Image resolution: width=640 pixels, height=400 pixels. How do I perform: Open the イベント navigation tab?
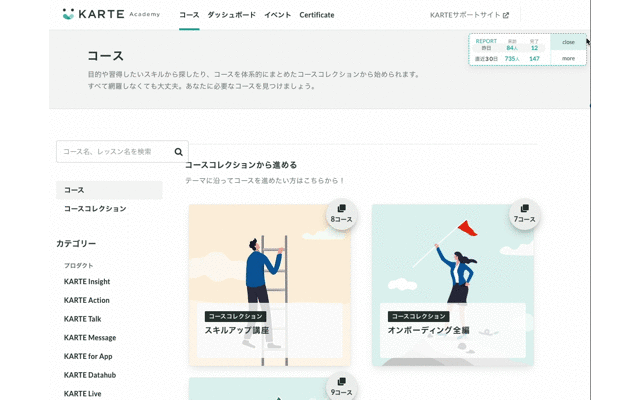click(278, 15)
